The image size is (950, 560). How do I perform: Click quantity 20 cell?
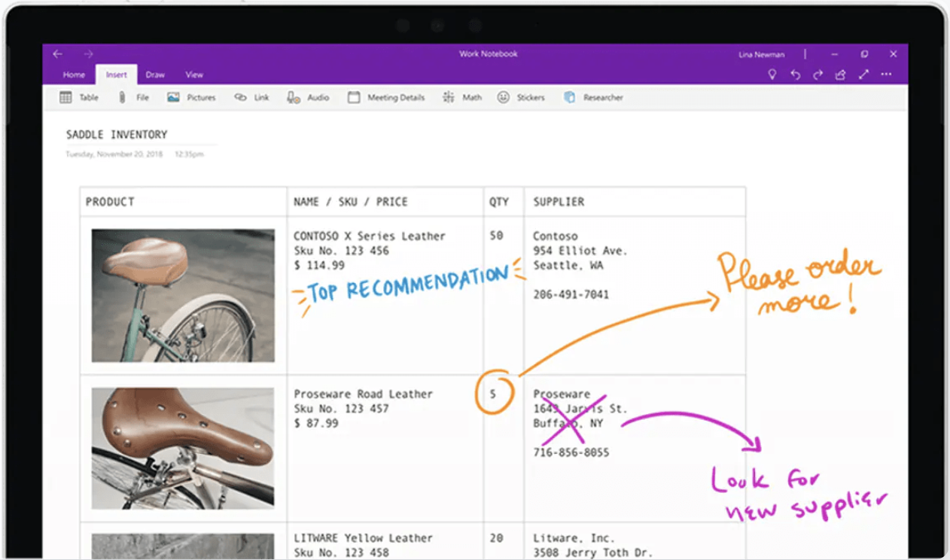click(496, 538)
